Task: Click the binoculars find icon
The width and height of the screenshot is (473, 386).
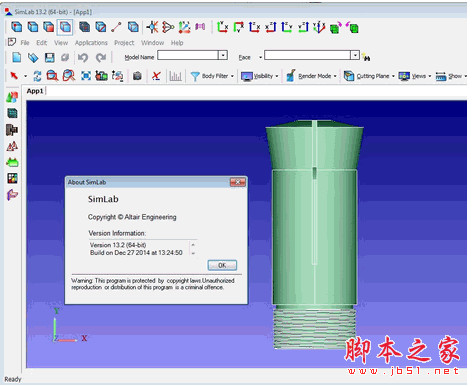Action: click(366, 57)
